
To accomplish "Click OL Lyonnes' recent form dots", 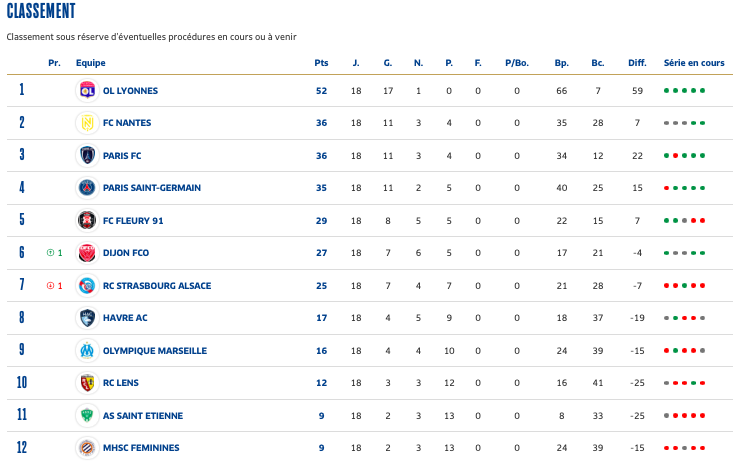I will (684, 91).
